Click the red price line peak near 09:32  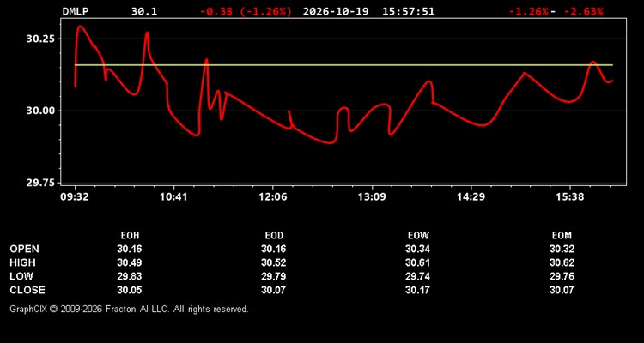[80, 27]
